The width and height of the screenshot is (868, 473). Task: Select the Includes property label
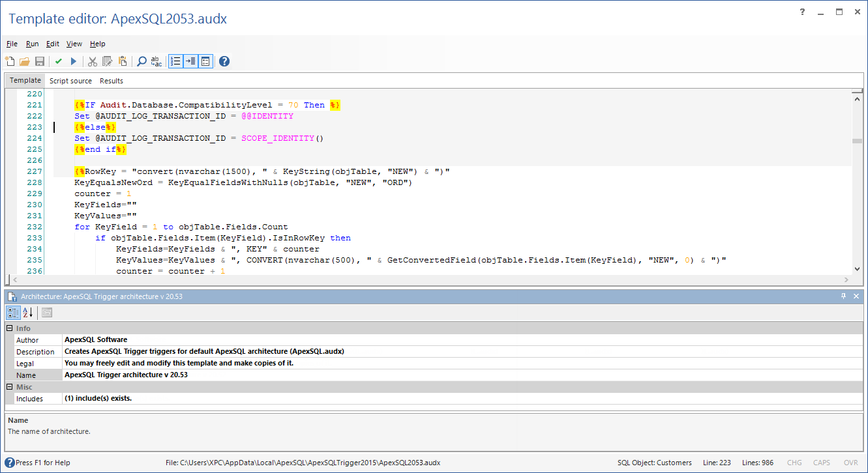pos(29,399)
